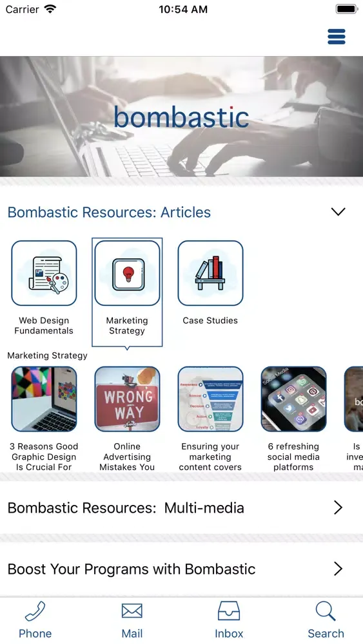Click the Marketing Strategy subsection heading

[47, 355]
